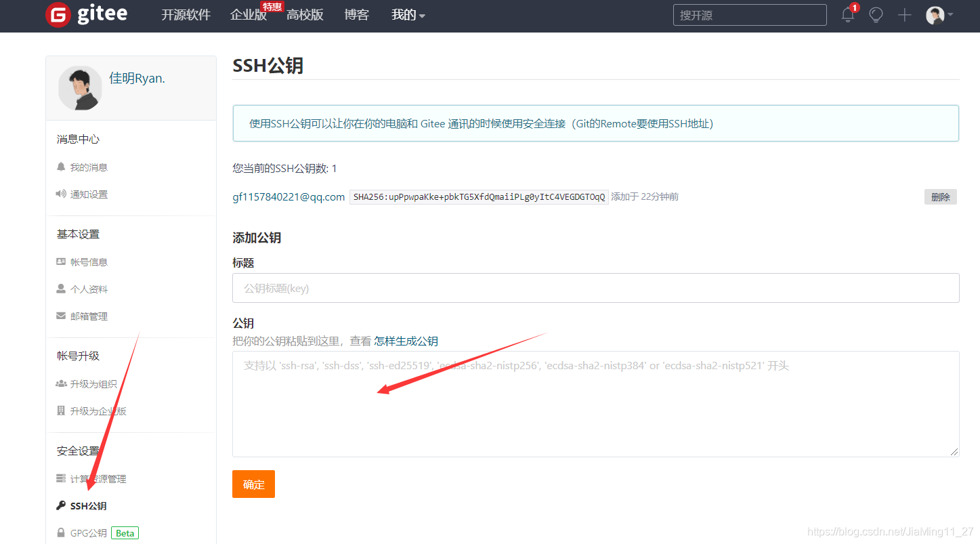
Task: Open the notifications bell icon
Action: pos(848,15)
